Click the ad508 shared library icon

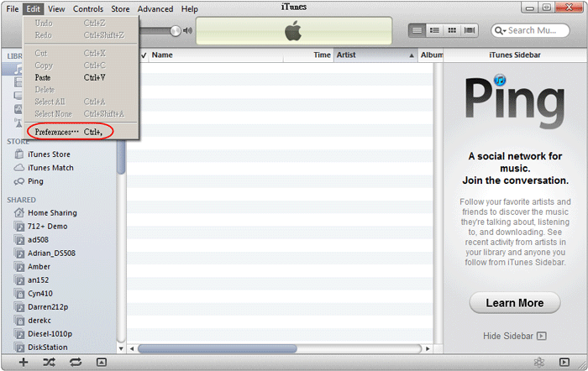coord(18,240)
